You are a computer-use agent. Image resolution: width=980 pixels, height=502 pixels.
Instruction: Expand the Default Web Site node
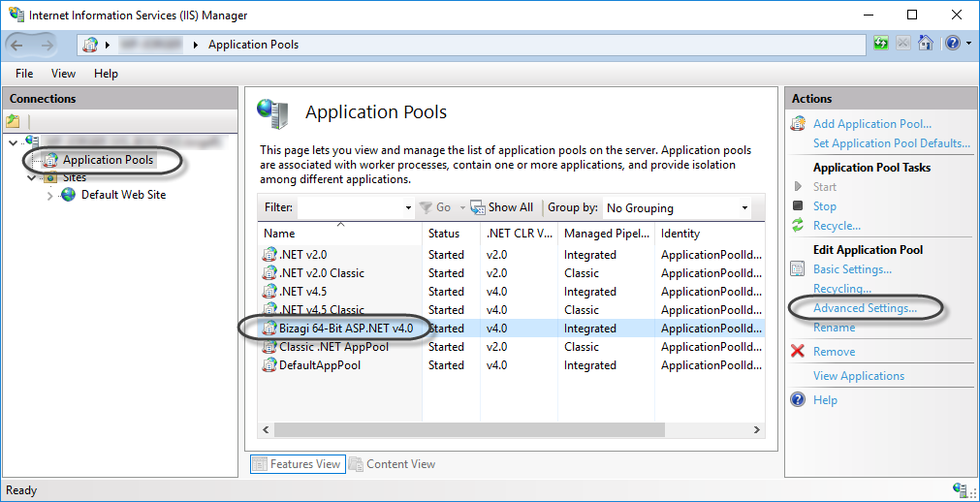tap(51, 196)
